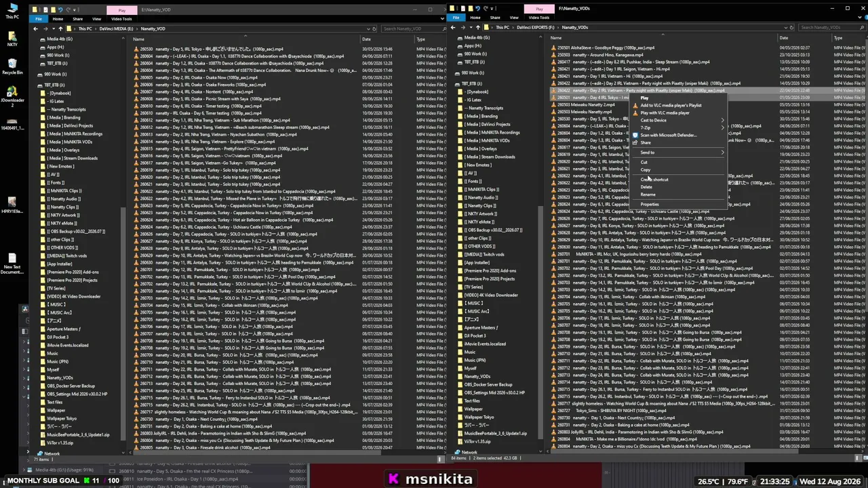The height and width of the screenshot is (488, 868).
Task: Focus Search Nanatty_VODs box in right window
Action: click(831, 28)
